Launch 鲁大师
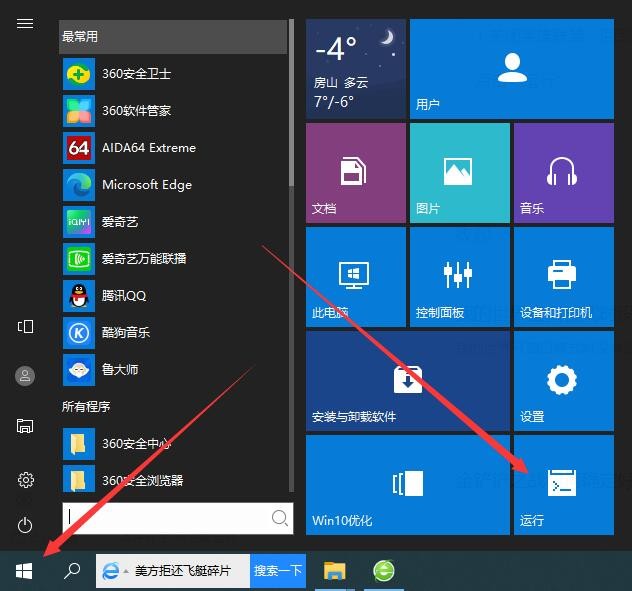The image size is (632, 591). pyautogui.click(x=173, y=370)
